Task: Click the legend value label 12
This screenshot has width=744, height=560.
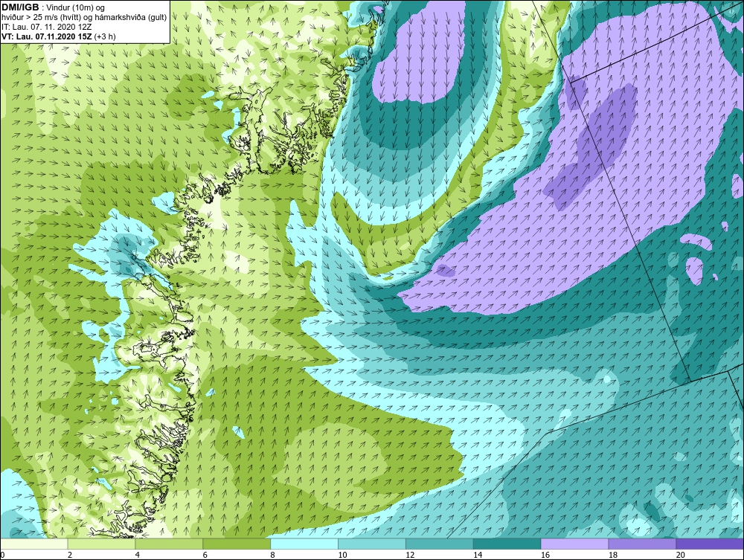Action: click(410, 555)
